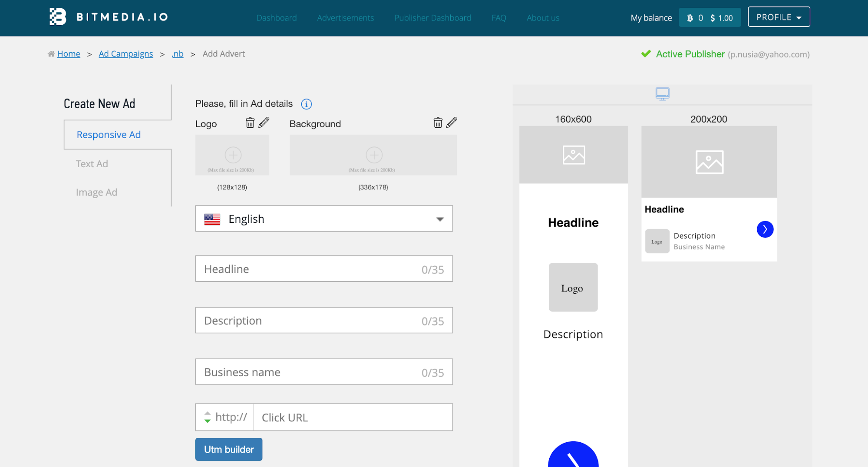Screen dimensions: 868x467
Task: Select the Responsive Ad tab
Action: tap(109, 135)
